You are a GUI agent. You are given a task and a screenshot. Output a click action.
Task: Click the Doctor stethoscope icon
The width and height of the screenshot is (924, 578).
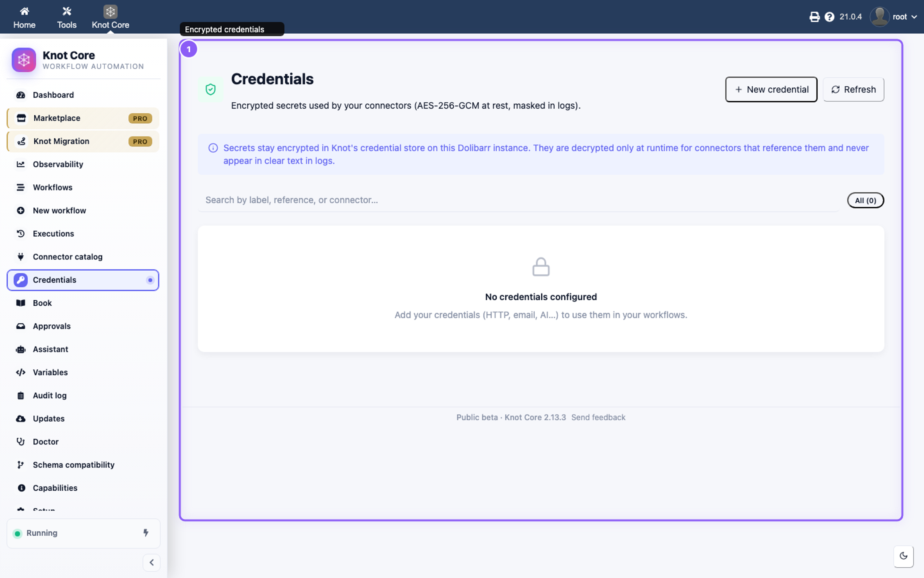click(21, 442)
